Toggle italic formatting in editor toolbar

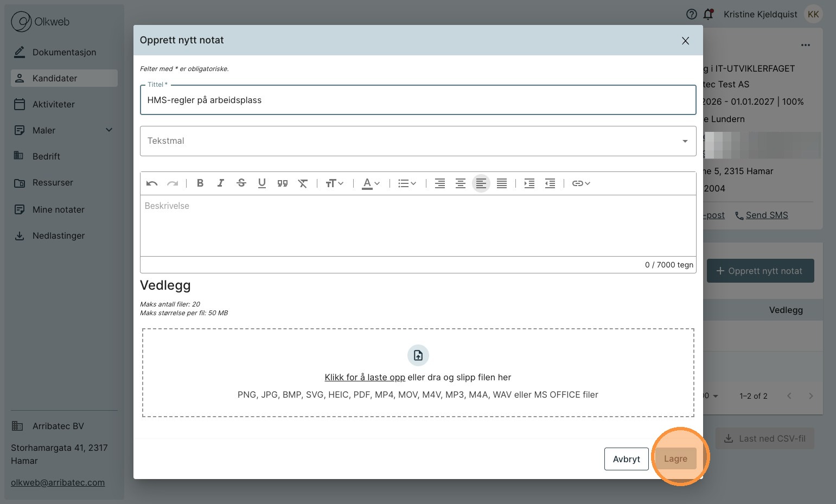(221, 183)
